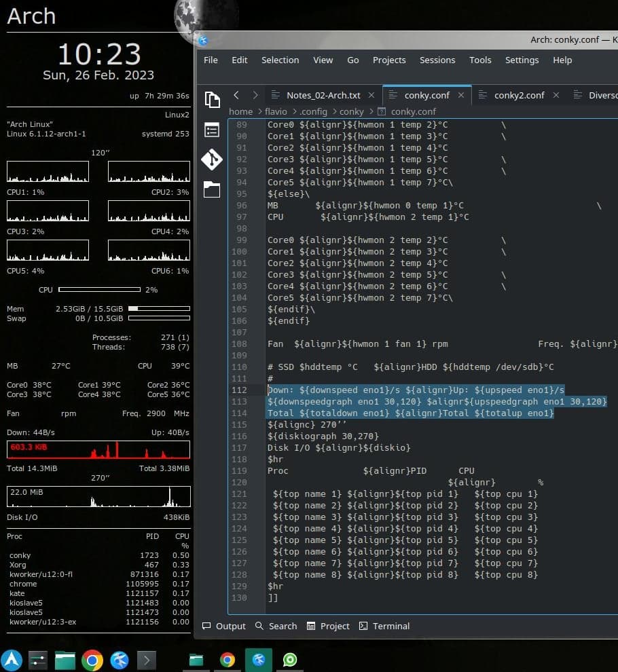Click the green WhatsApp taskbar icon

pyautogui.click(x=290, y=659)
